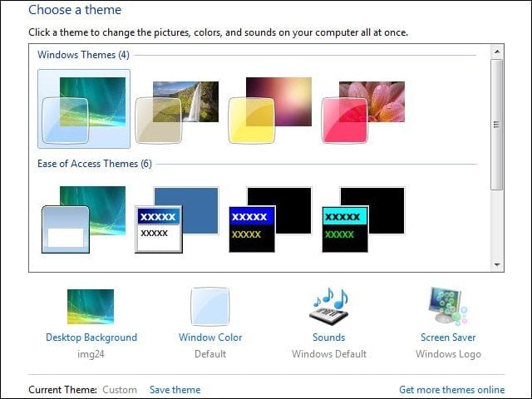Screen dimensions: 532x399
Task: Open Get more themes online
Action: 452,390
